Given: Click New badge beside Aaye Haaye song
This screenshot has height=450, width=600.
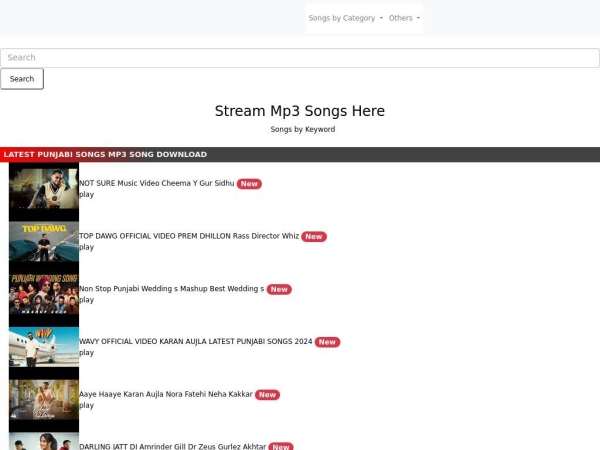Looking at the screenshot, I should click(267, 395).
